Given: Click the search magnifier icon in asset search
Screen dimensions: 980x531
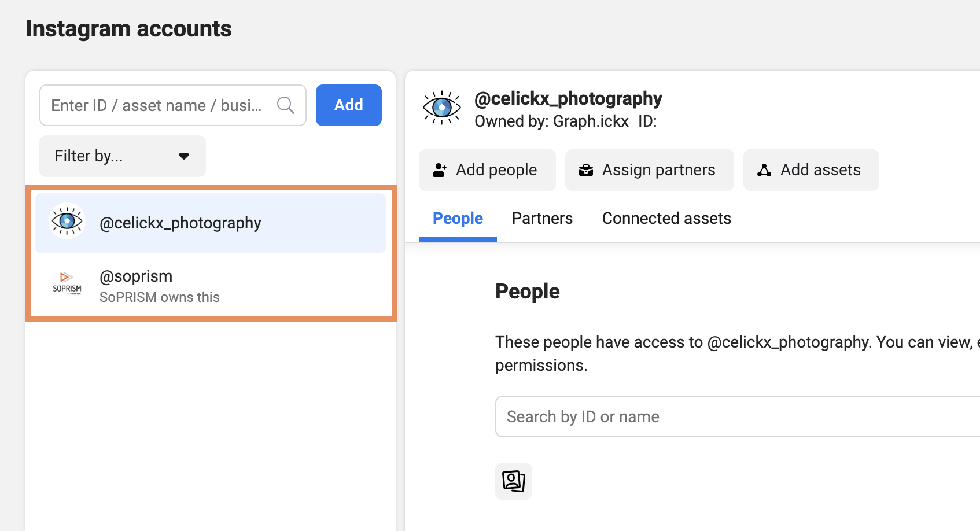Looking at the screenshot, I should click(x=286, y=105).
